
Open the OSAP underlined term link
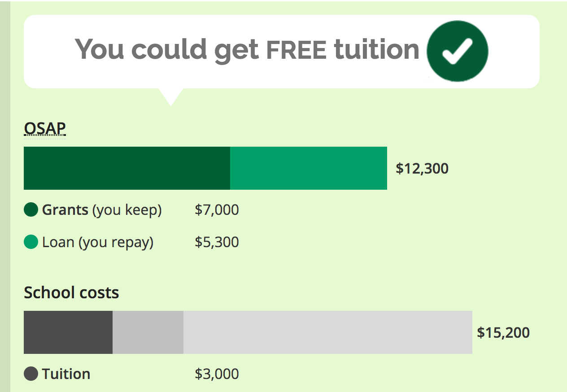coord(45,129)
